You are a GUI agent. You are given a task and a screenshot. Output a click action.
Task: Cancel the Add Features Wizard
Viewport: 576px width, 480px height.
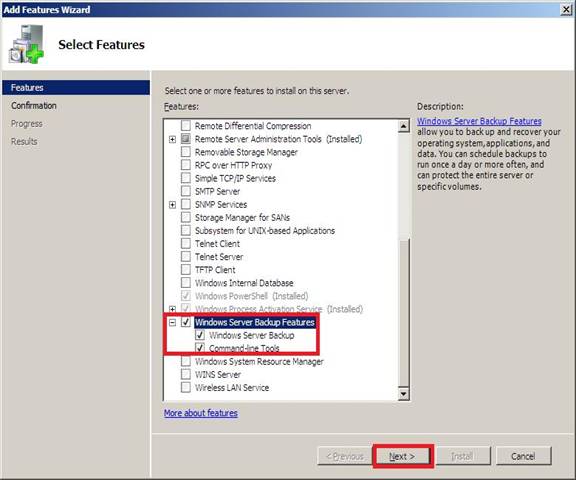click(523, 456)
